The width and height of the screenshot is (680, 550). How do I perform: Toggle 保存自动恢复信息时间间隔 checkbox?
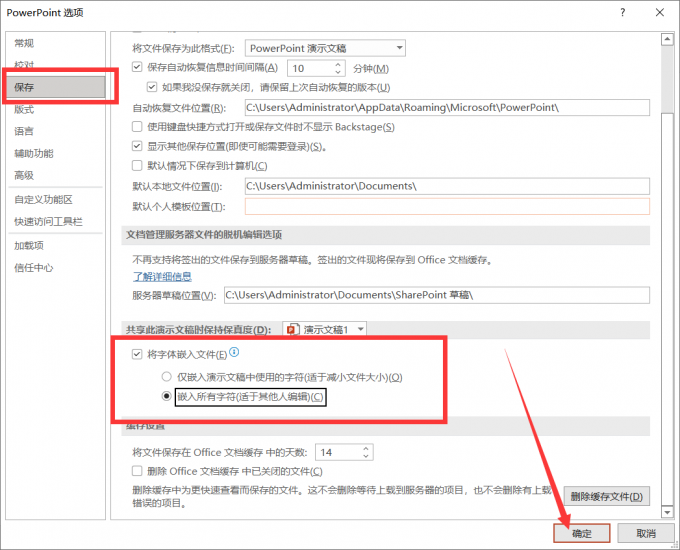tap(137, 67)
